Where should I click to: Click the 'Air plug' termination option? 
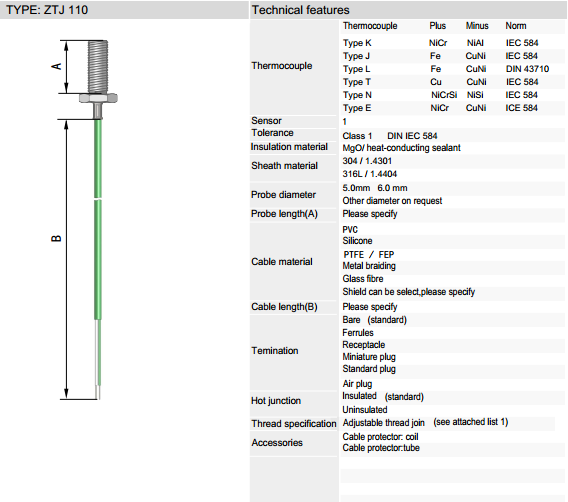pos(357,384)
